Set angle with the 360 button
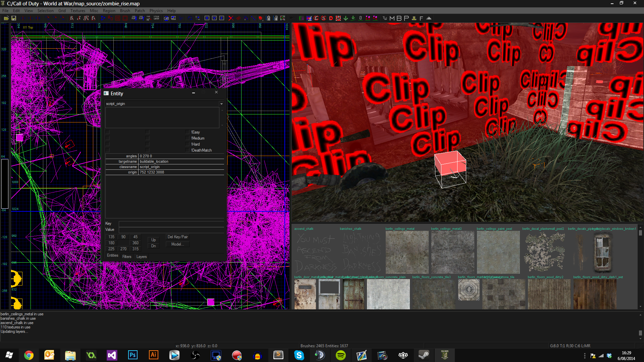This screenshot has width=644, height=362. (136, 243)
